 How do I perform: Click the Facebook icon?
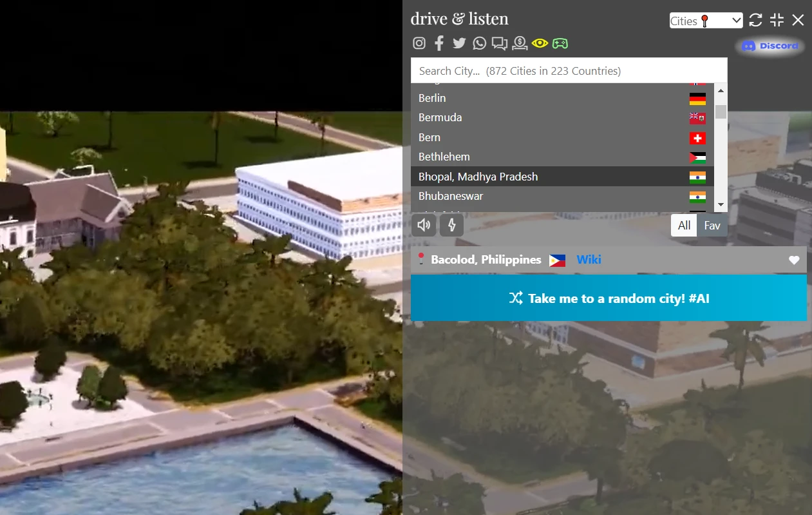pos(439,43)
